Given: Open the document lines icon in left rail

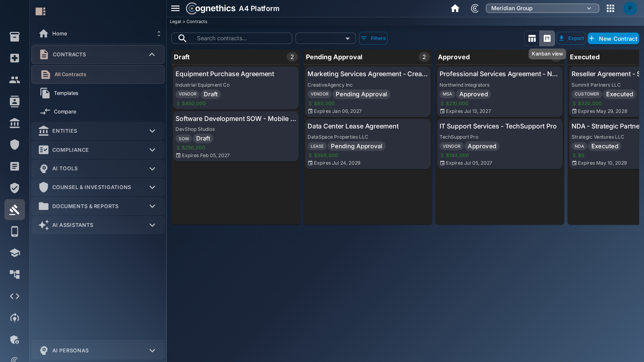Looking at the screenshot, I should (x=14, y=166).
